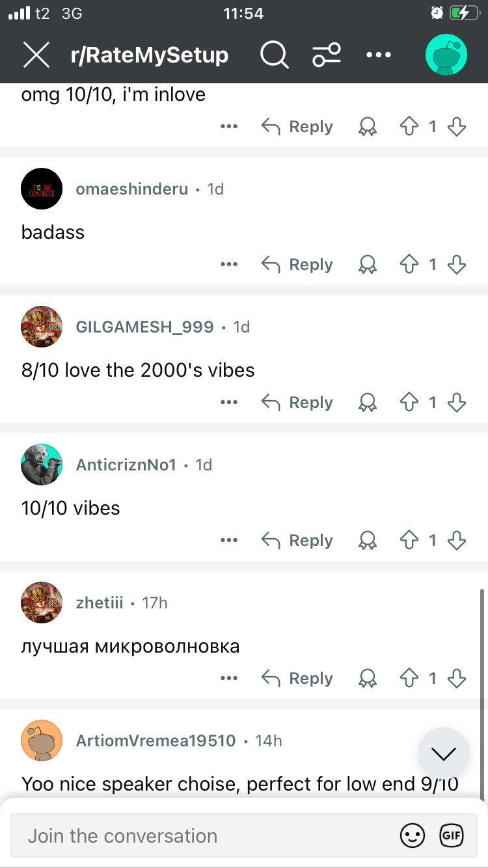Open comment sort options icon
Image resolution: width=488 pixels, height=868 pixels.
click(327, 55)
